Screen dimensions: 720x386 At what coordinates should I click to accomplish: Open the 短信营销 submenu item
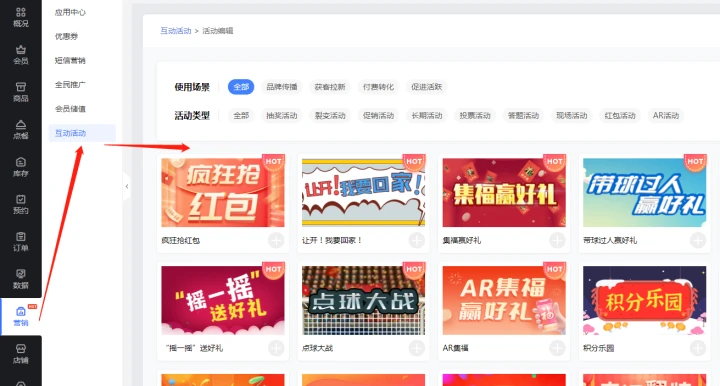(x=70, y=61)
